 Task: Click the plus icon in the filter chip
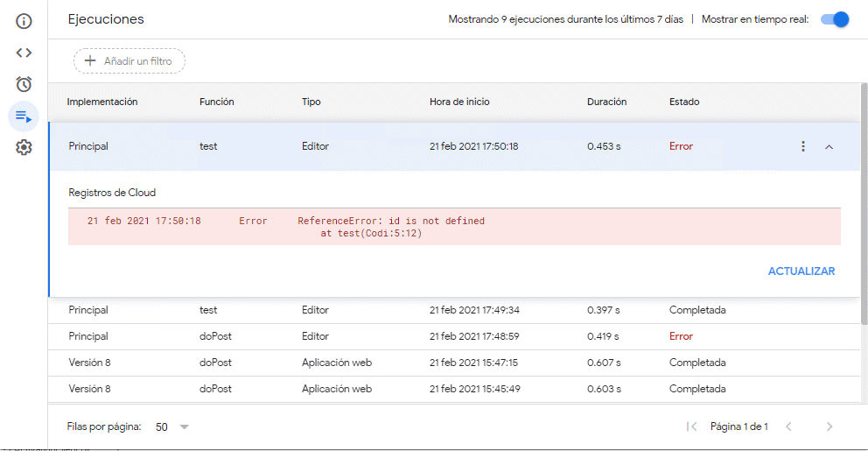pyautogui.click(x=89, y=61)
